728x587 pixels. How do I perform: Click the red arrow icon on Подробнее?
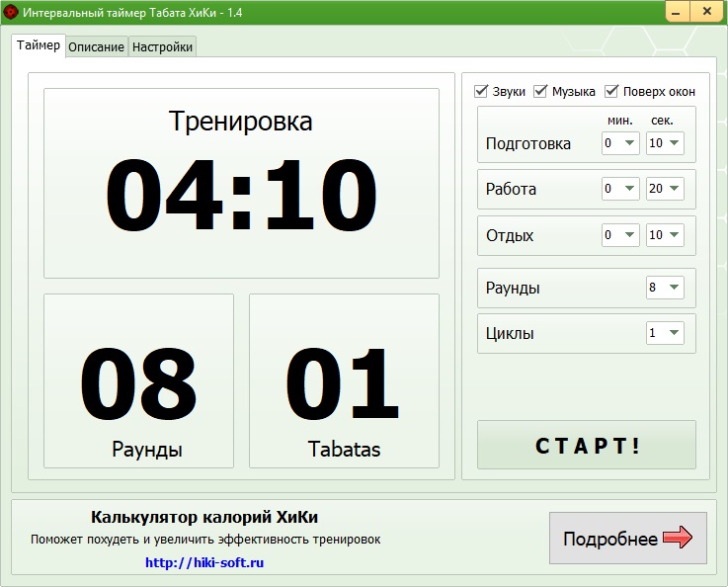pyautogui.click(x=678, y=538)
